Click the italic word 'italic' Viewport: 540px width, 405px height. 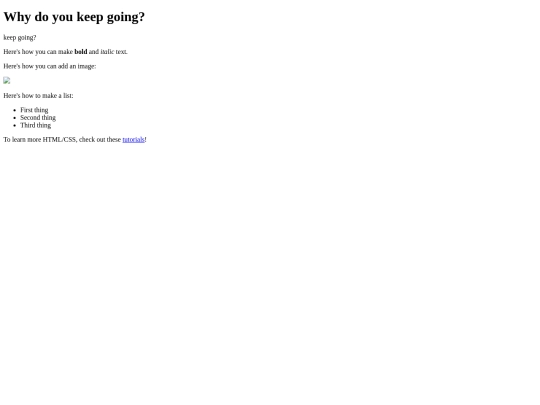click(107, 52)
